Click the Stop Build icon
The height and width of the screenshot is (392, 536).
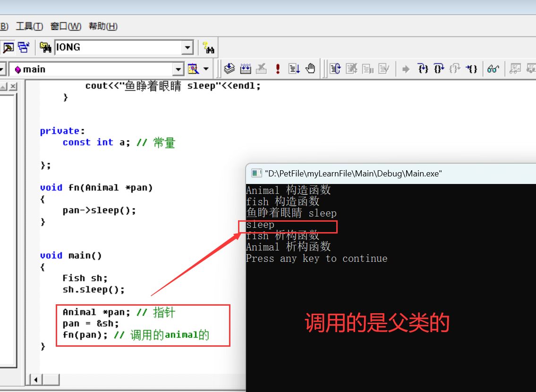tap(261, 69)
